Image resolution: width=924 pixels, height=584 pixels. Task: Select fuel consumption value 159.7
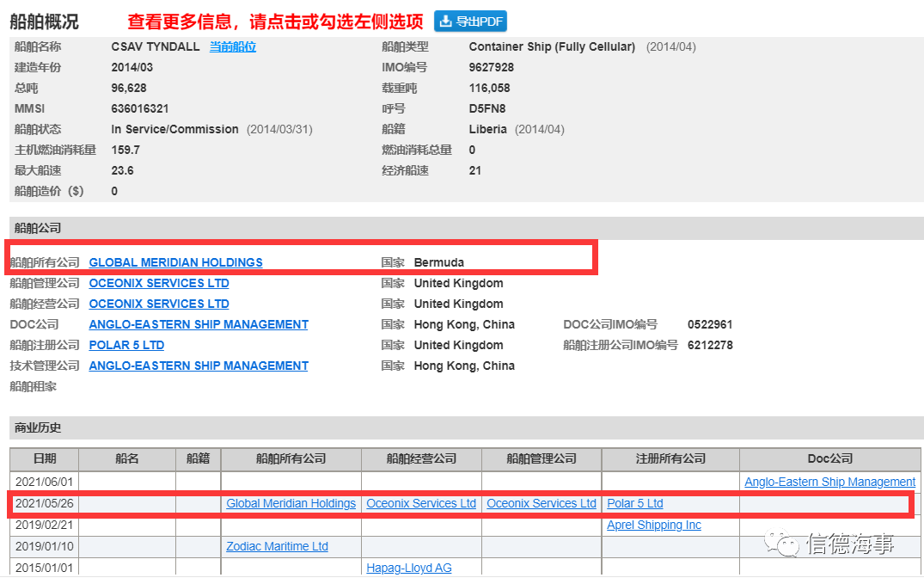pyautogui.click(x=125, y=150)
